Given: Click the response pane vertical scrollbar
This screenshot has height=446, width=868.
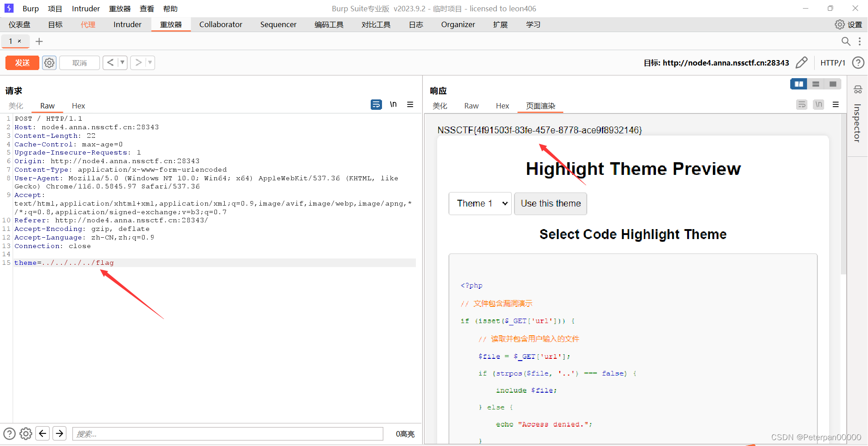Looking at the screenshot, I should tap(843, 194).
